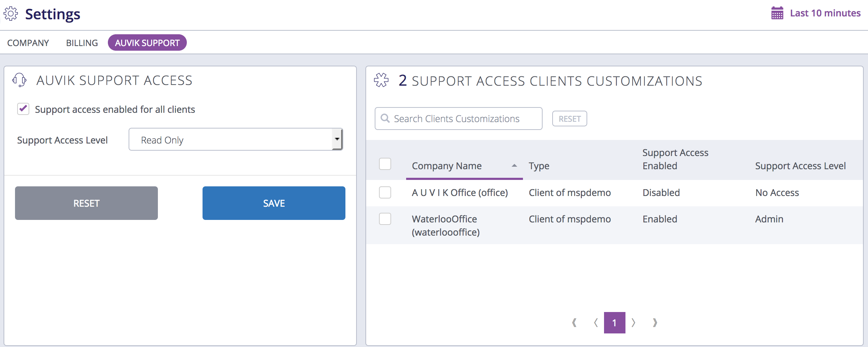The height and width of the screenshot is (347, 868).
Task: Save the support access settings
Action: click(x=274, y=203)
